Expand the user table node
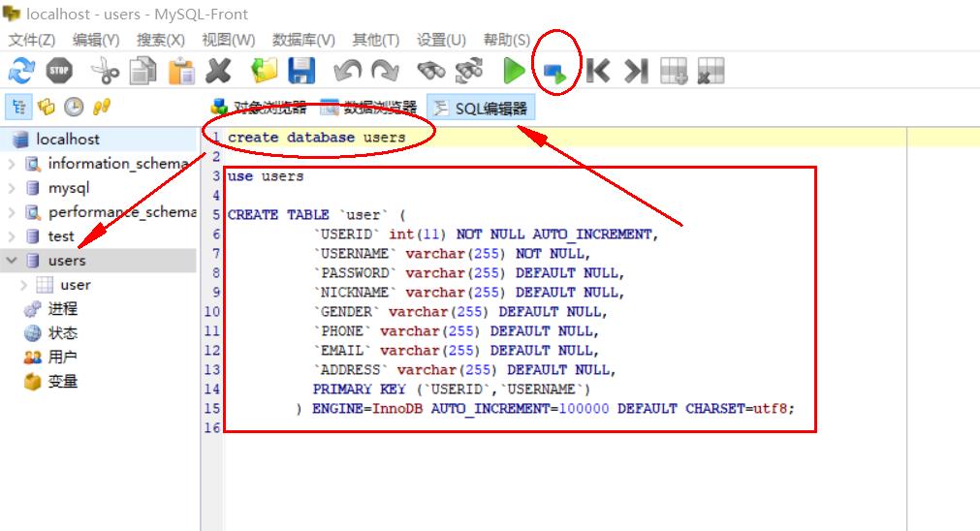 24,285
